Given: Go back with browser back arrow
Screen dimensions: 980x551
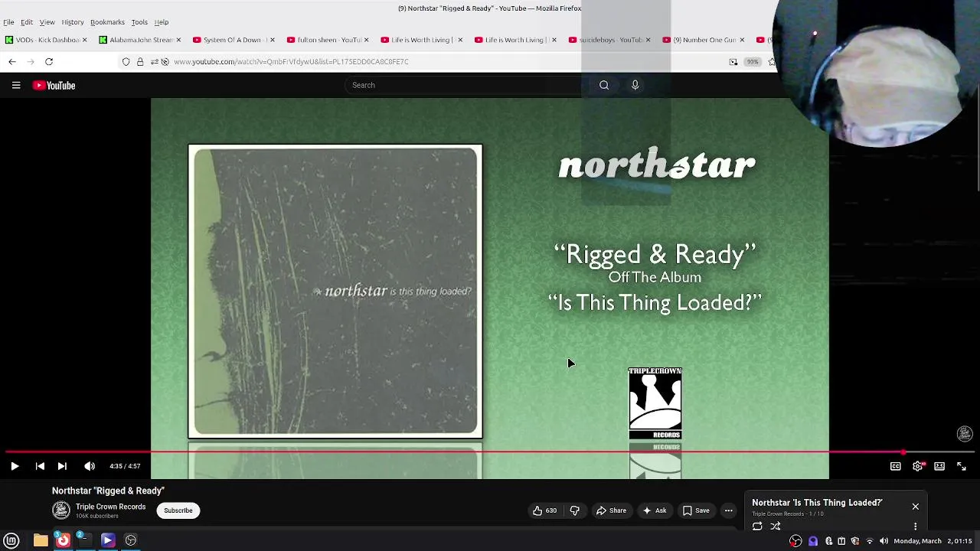Looking at the screenshot, I should [12, 61].
